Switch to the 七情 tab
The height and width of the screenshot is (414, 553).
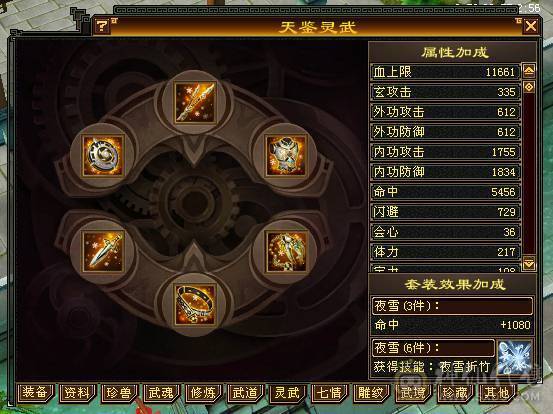329,393
